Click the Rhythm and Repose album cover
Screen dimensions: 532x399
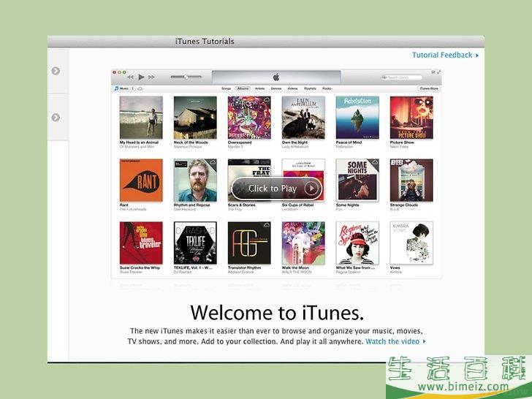195,180
